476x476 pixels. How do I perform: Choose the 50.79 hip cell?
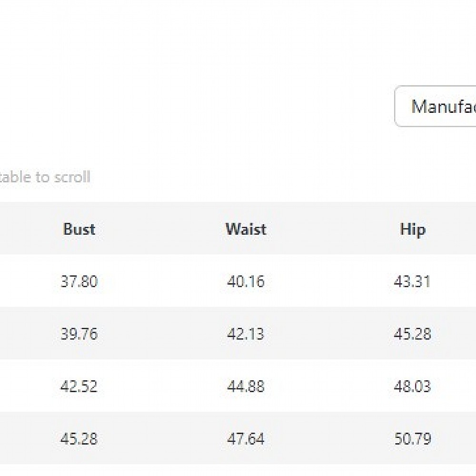click(x=412, y=438)
